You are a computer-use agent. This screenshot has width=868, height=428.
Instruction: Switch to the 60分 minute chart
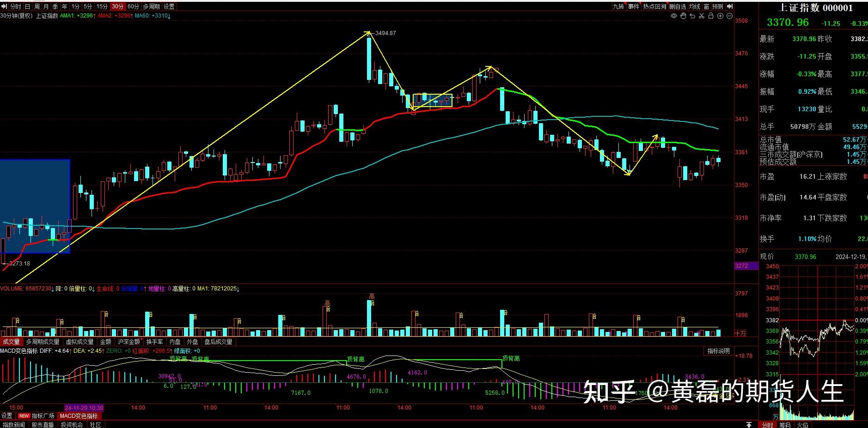[133, 6]
